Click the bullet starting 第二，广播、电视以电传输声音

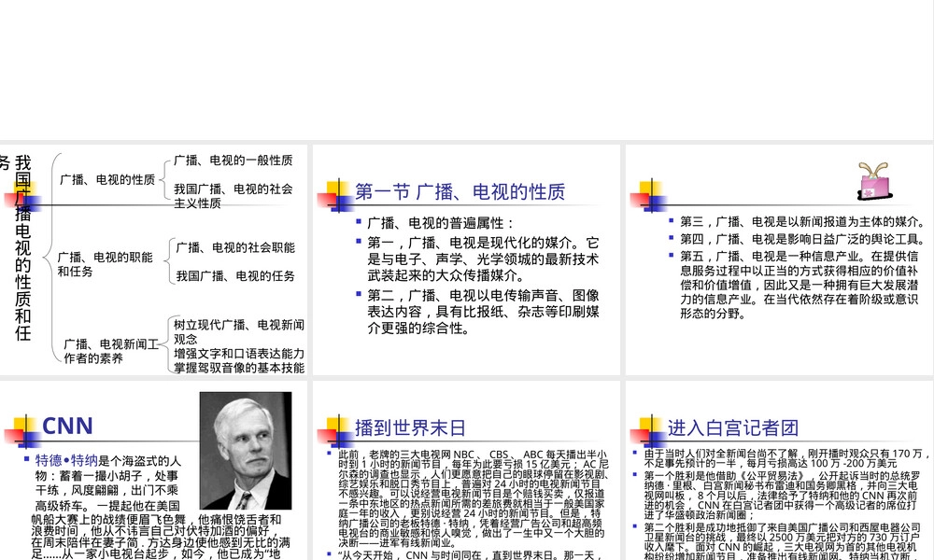483,312
